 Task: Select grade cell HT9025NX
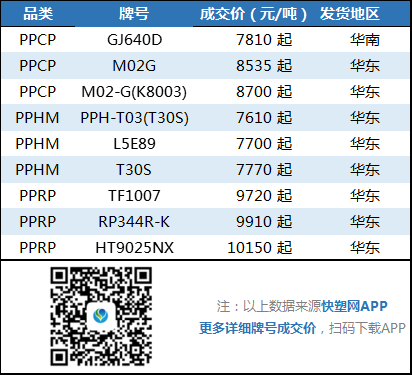135,248
